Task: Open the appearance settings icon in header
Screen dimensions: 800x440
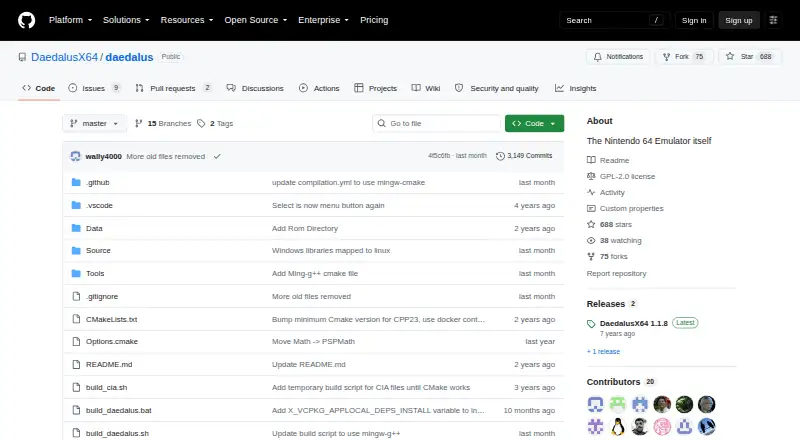Action: [x=773, y=20]
